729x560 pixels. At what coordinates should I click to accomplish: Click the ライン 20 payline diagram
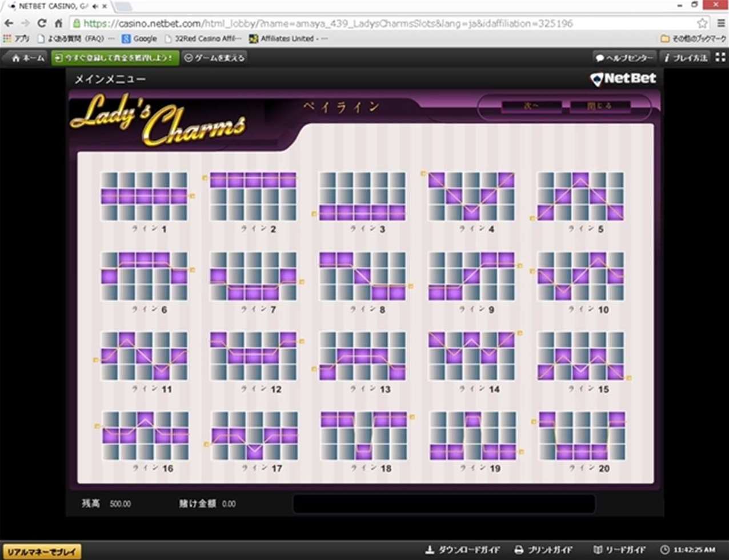coord(582,435)
